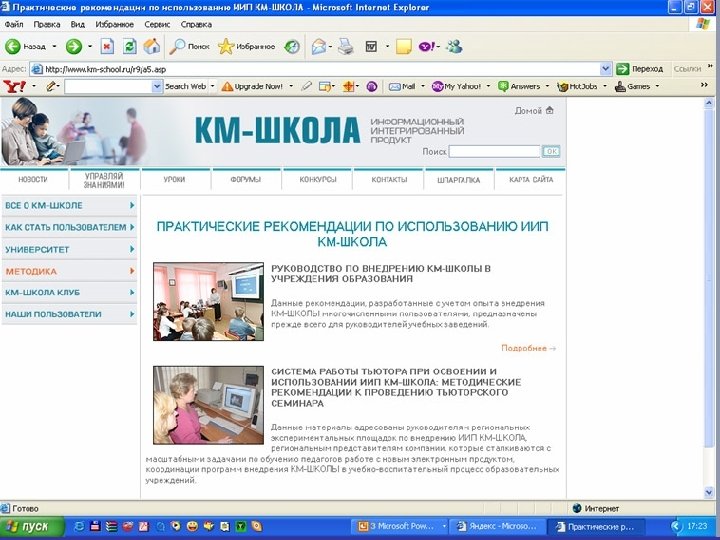Open the ФОРУМЫ site tab
Screen dimensions: 720x540
pyautogui.click(x=246, y=180)
